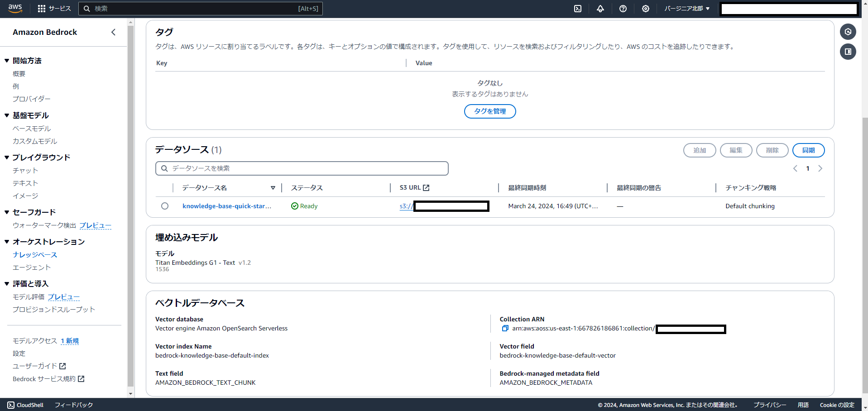Click the AMAZON_BEDROCK_TEXT_CHUNK value
This screenshot has height=411, width=868.
[206, 382]
